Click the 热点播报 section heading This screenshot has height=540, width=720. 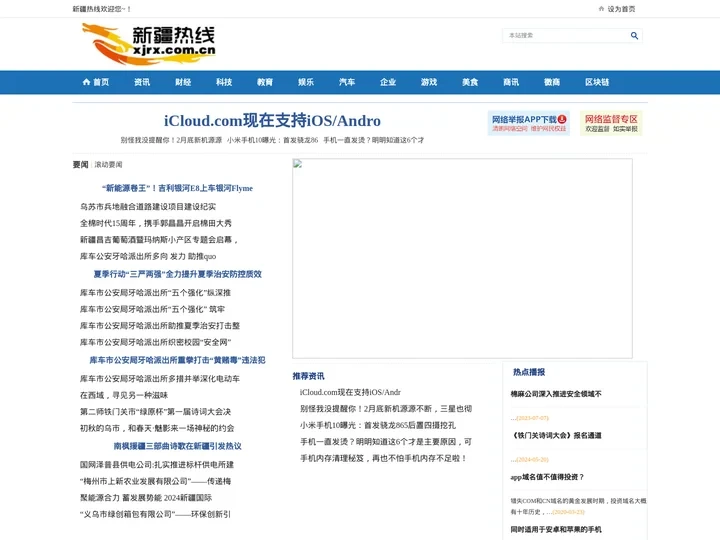tap(529, 372)
